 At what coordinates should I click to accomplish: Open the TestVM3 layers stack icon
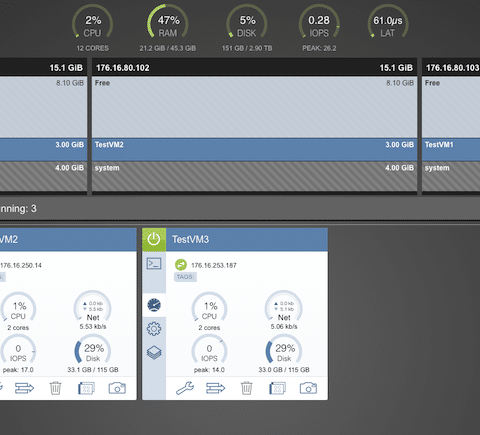(154, 352)
